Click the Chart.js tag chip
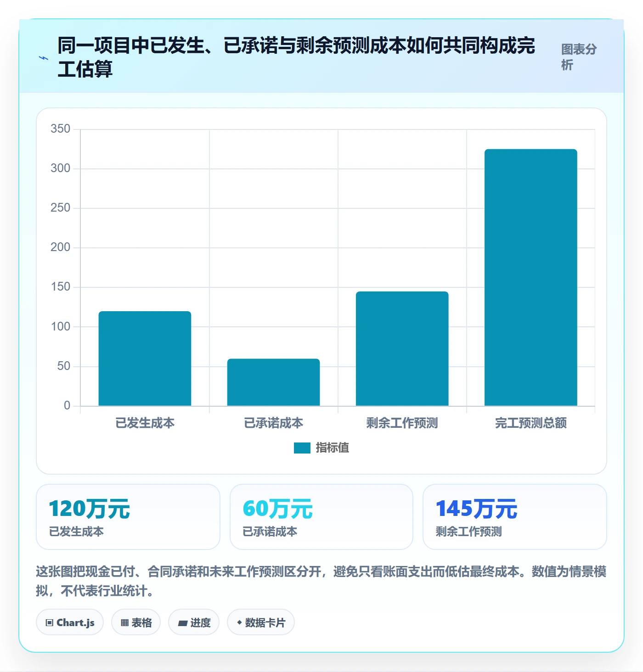Viewport: 643px width, 672px height. (x=70, y=622)
